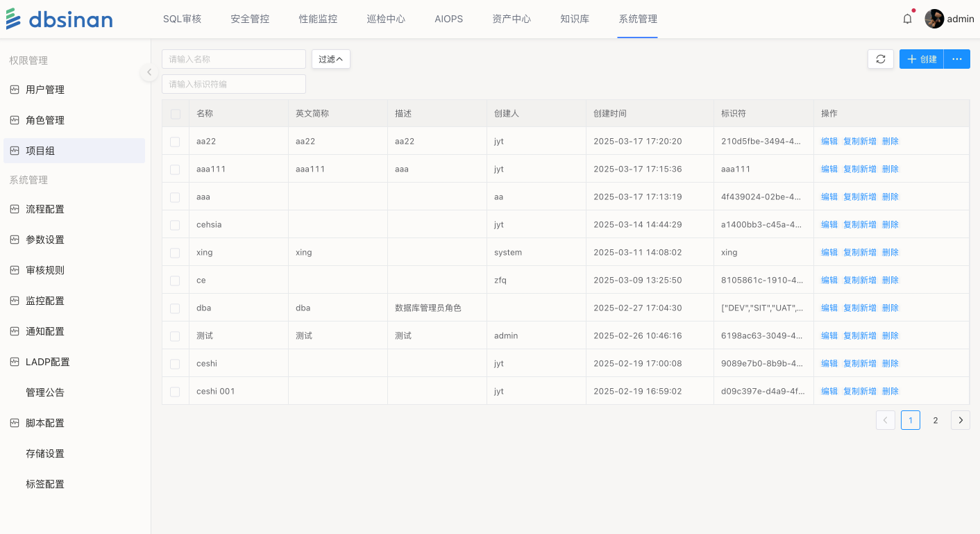
Task: Focus the 请输入名称 search field
Action: (x=233, y=59)
